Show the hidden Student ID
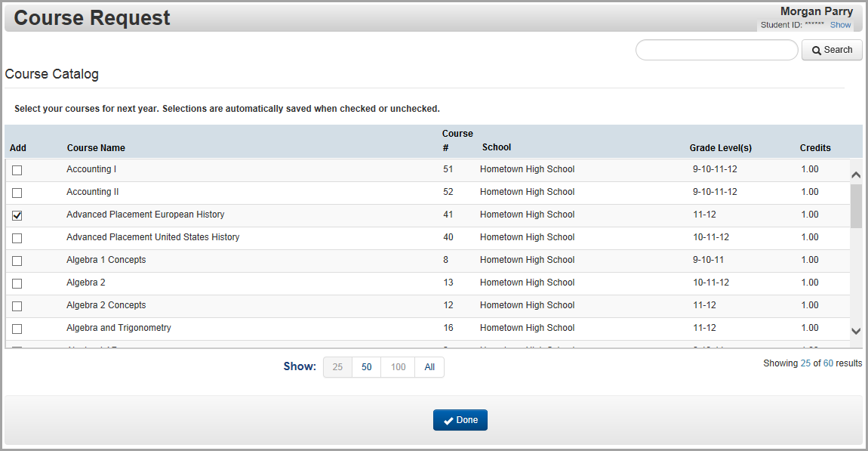 (840, 25)
